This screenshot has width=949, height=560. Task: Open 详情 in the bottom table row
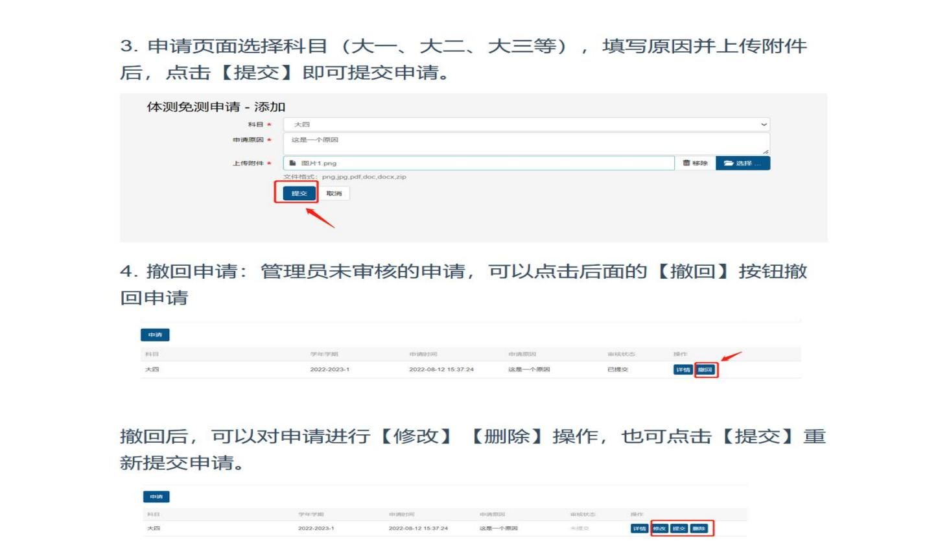coord(639,529)
